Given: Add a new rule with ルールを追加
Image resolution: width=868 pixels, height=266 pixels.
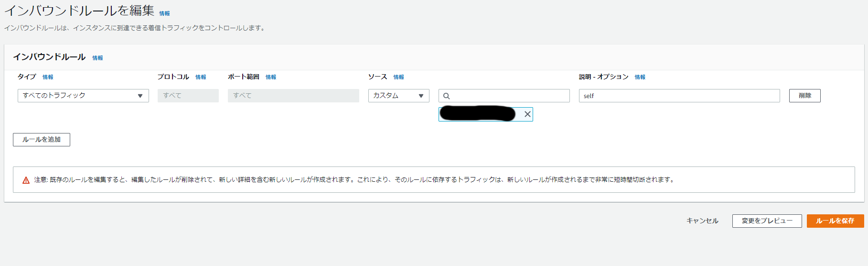Looking at the screenshot, I should click(42, 140).
